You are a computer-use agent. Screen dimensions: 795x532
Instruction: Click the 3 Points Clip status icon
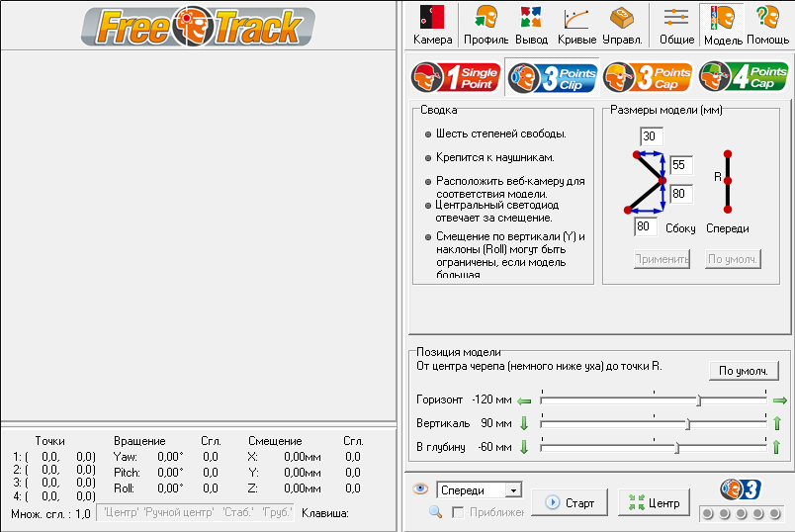pyautogui.click(x=742, y=489)
